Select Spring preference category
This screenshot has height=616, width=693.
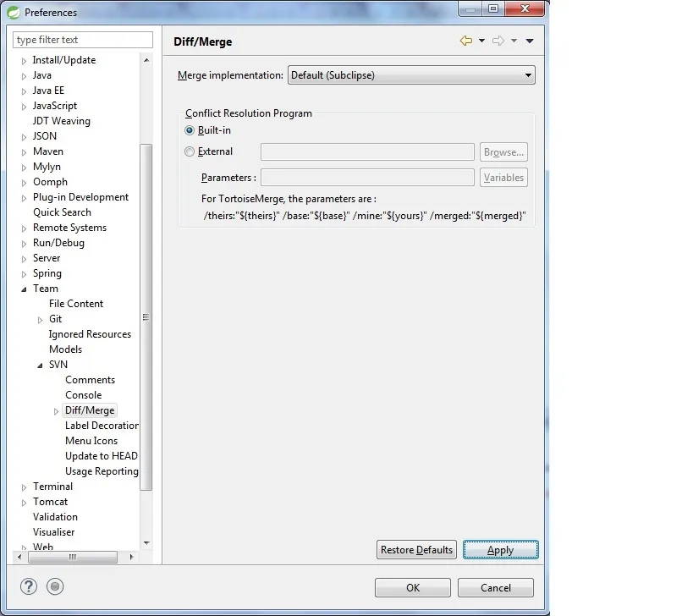point(47,273)
